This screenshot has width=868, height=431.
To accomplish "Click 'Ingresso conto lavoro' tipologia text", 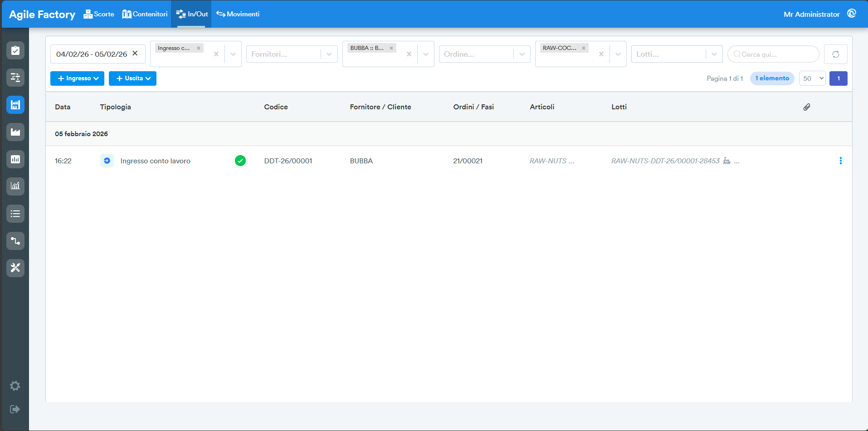I will tap(155, 161).
